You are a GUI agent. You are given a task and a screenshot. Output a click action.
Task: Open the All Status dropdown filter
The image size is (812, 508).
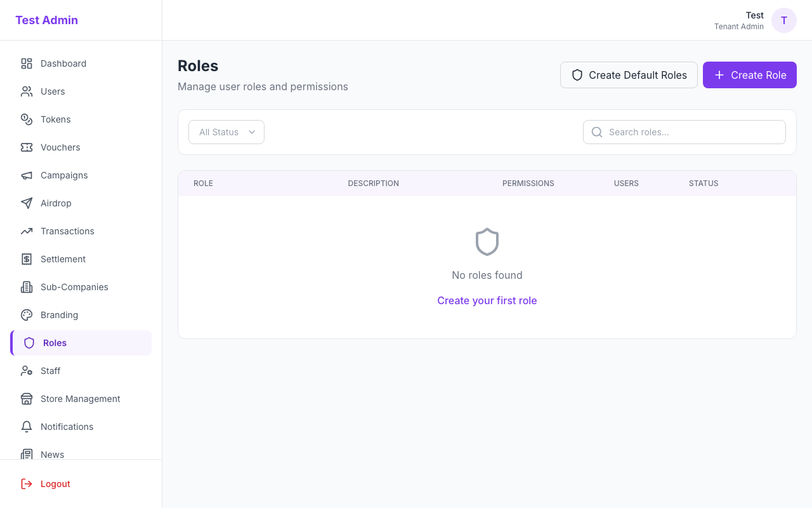click(x=226, y=132)
